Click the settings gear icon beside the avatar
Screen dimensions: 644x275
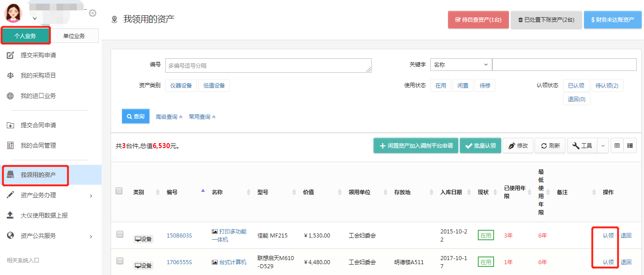[x=93, y=13]
